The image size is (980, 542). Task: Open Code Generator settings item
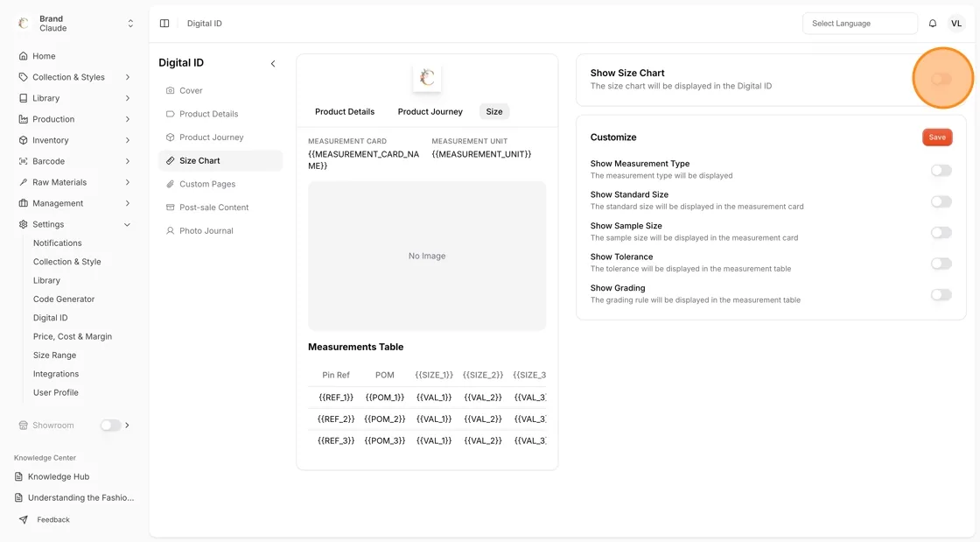point(64,299)
